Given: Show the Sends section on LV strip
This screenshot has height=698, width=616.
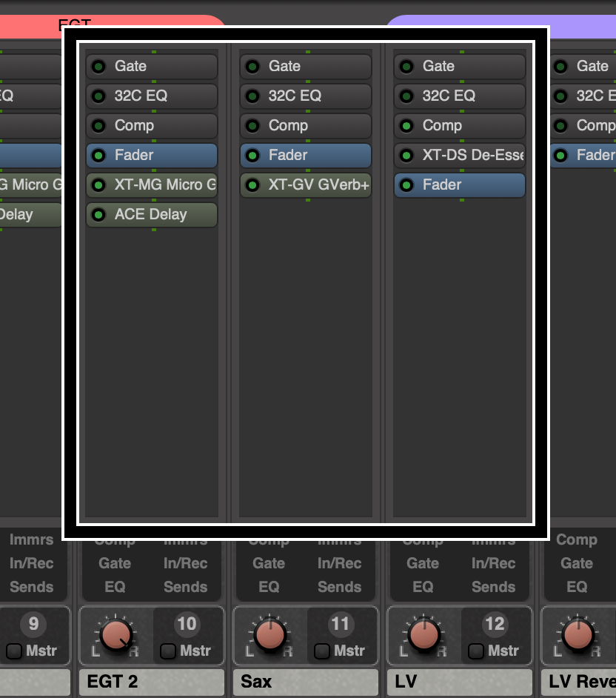Looking at the screenshot, I should 493,587.
